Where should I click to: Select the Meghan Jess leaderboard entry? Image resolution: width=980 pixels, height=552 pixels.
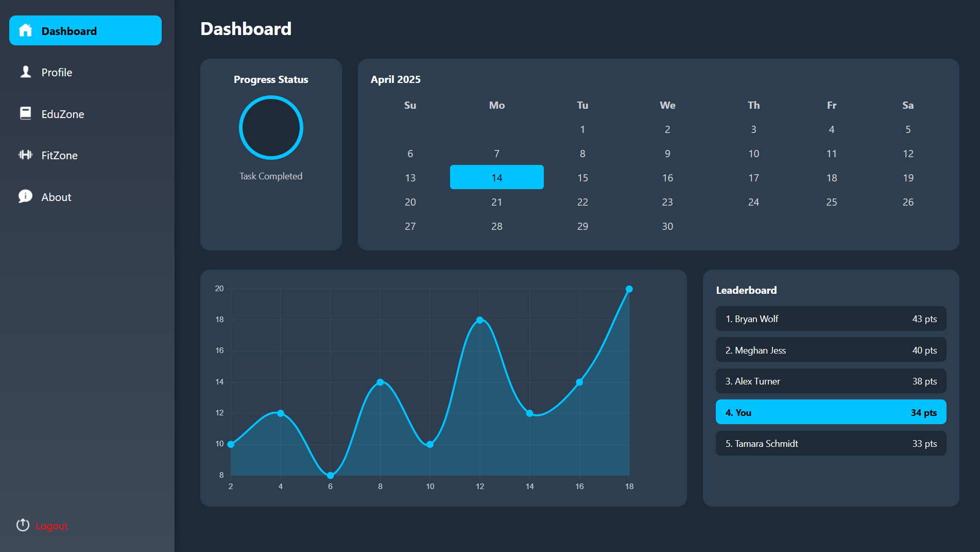tap(831, 350)
